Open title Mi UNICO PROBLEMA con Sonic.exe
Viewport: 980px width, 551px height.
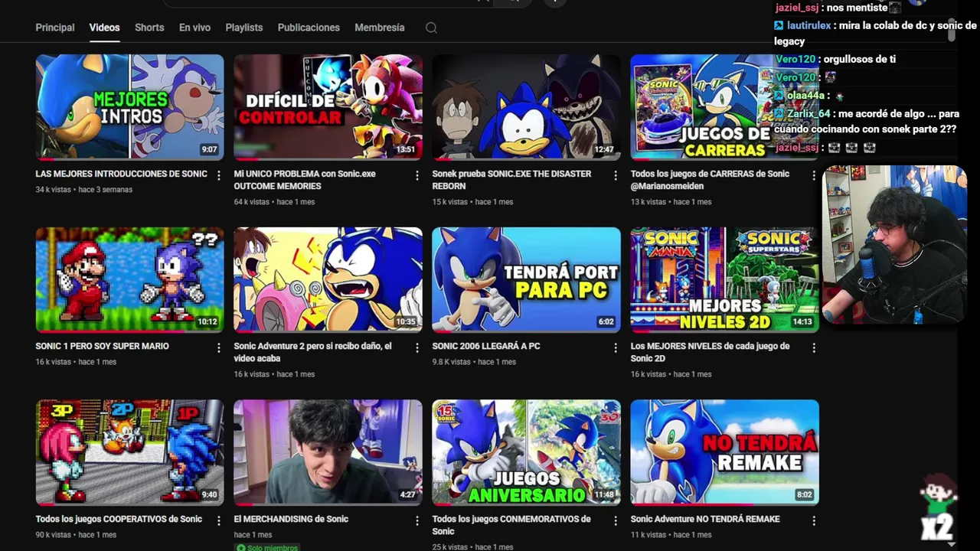(305, 180)
